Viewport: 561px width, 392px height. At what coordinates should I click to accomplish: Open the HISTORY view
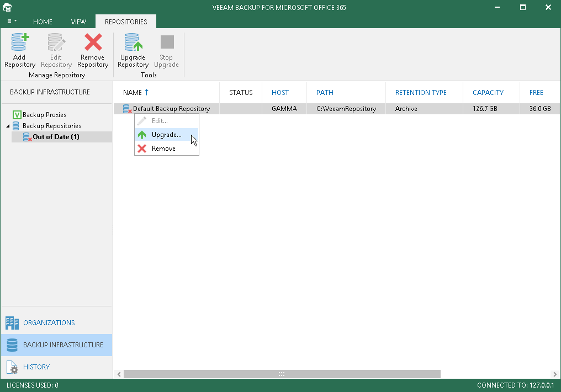pyautogui.click(x=56, y=367)
